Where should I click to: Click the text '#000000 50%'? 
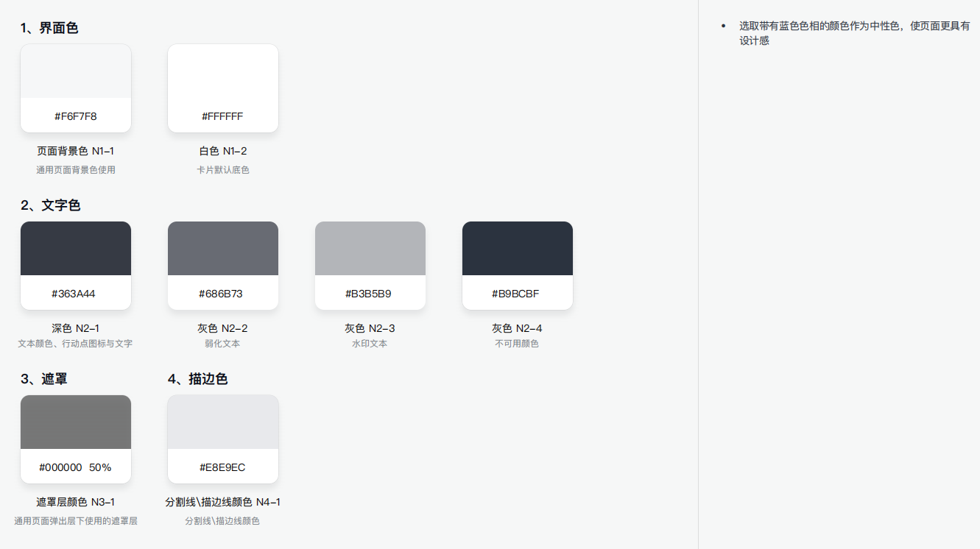point(75,467)
